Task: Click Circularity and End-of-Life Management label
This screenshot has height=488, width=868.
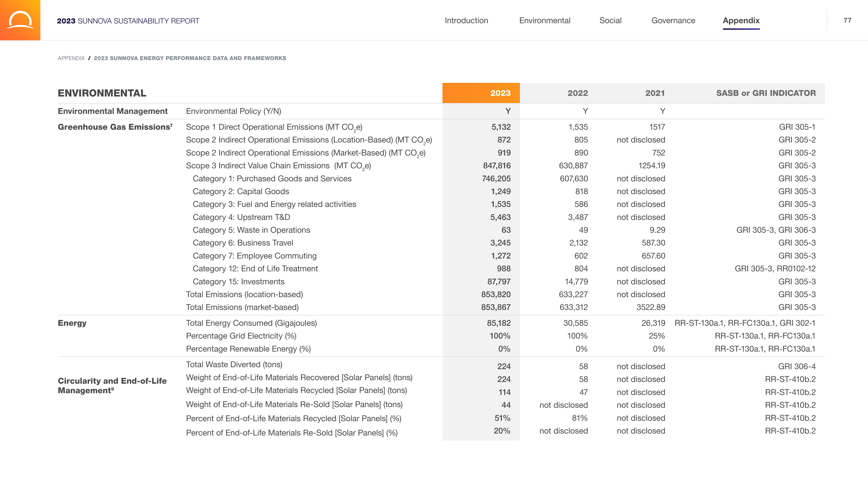Action: 112,386
